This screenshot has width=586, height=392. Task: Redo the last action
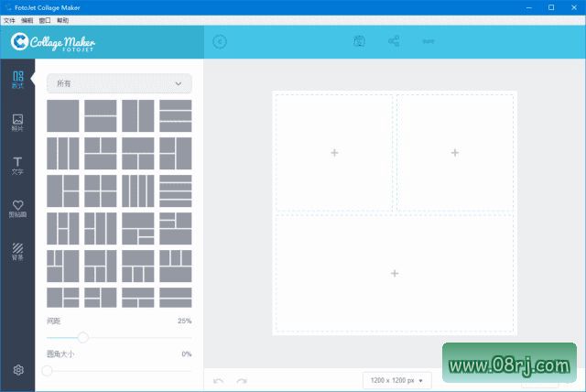click(x=242, y=380)
